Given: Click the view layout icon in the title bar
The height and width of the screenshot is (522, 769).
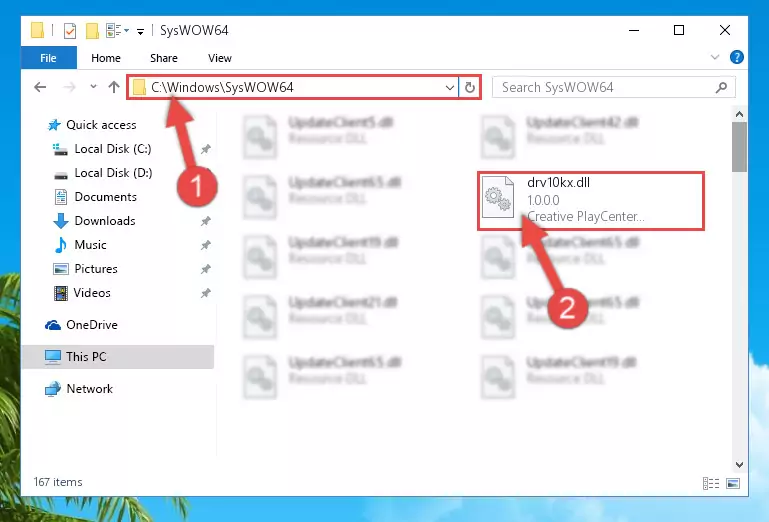Looking at the screenshot, I should 115,30.
